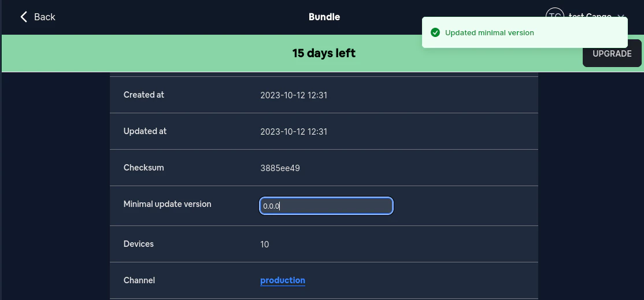Click the '15 days left' trial banner
The height and width of the screenshot is (300, 644).
(x=324, y=53)
